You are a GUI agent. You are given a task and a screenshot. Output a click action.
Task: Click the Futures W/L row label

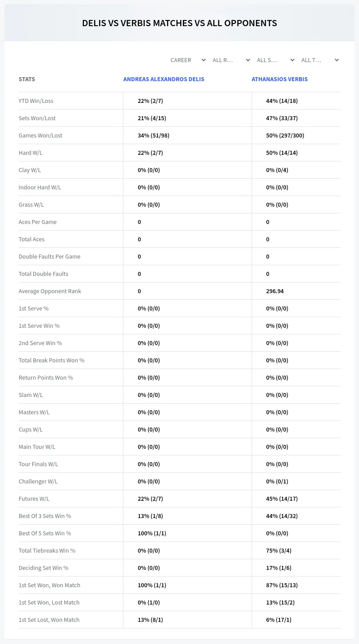click(34, 499)
